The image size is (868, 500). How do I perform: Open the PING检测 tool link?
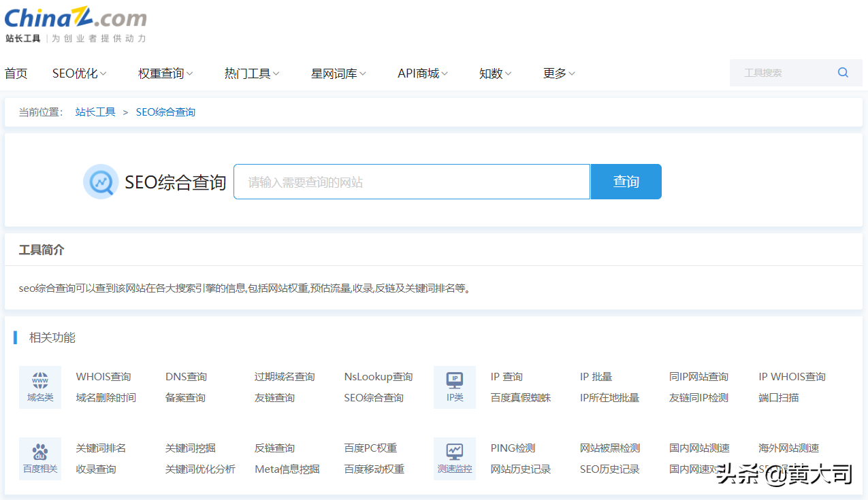click(513, 448)
